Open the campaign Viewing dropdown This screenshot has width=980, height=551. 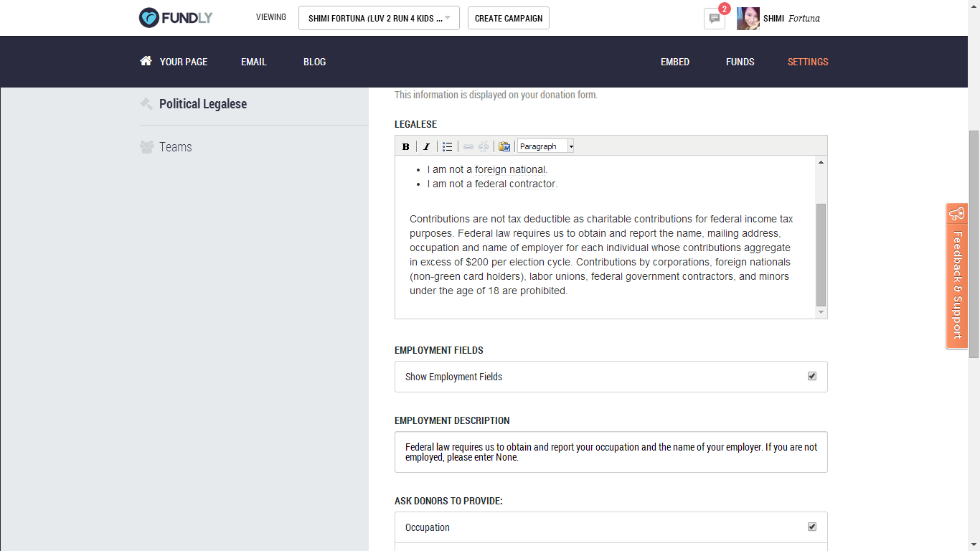point(379,19)
